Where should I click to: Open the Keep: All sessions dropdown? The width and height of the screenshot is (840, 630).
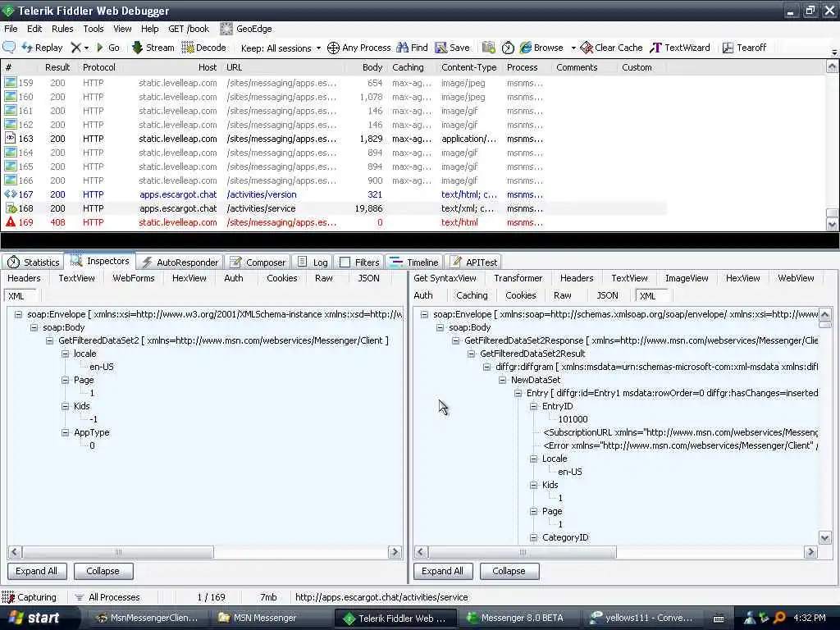[281, 48]
